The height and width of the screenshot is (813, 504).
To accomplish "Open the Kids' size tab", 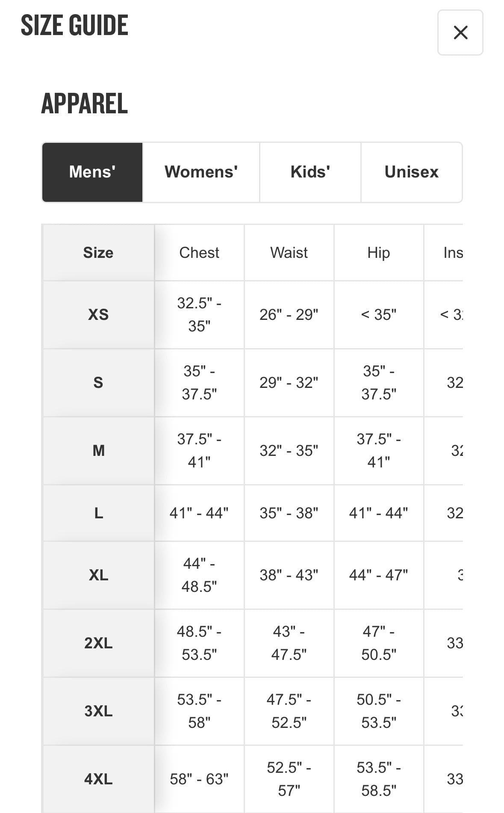I will (310, 172).
